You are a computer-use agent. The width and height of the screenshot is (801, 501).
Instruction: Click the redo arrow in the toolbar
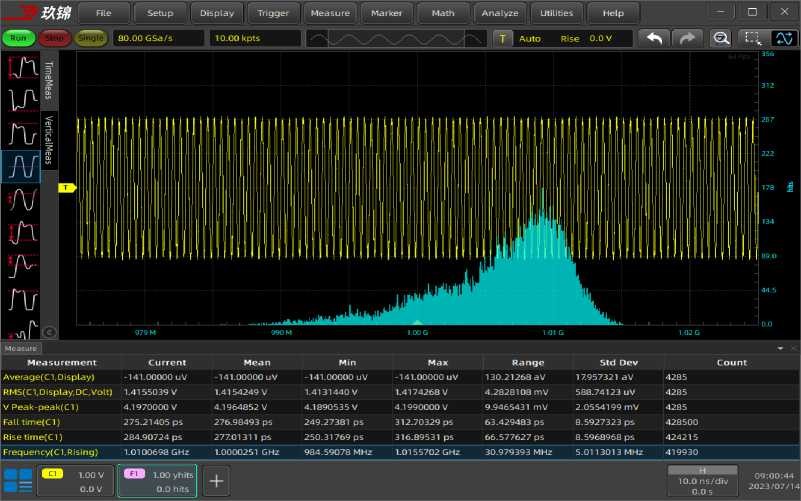[687, 38]
